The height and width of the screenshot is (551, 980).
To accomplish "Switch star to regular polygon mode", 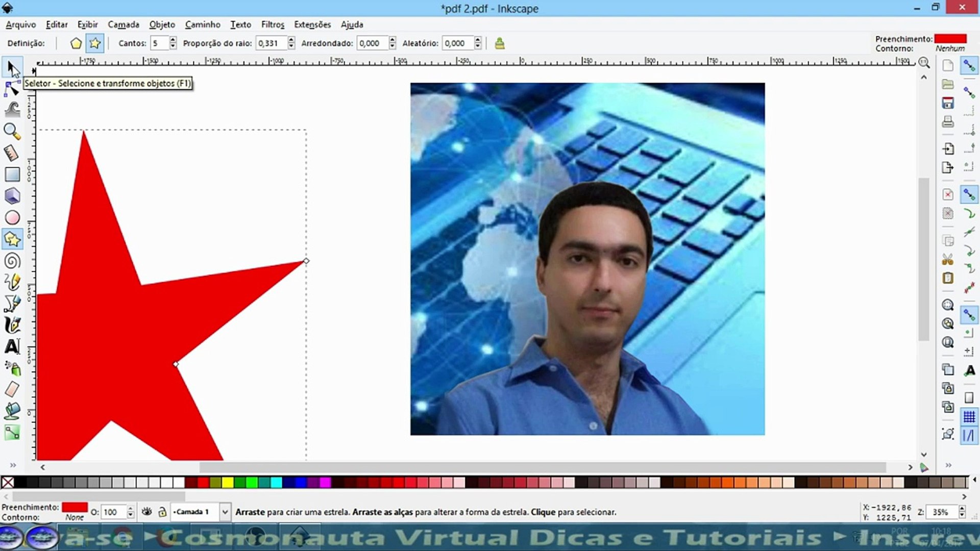I will click(x=76, y=43).
